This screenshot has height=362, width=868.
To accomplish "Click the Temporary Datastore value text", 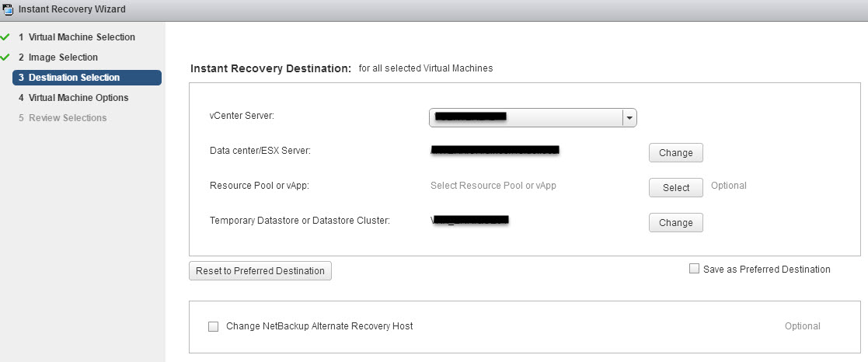I will 469,221.
